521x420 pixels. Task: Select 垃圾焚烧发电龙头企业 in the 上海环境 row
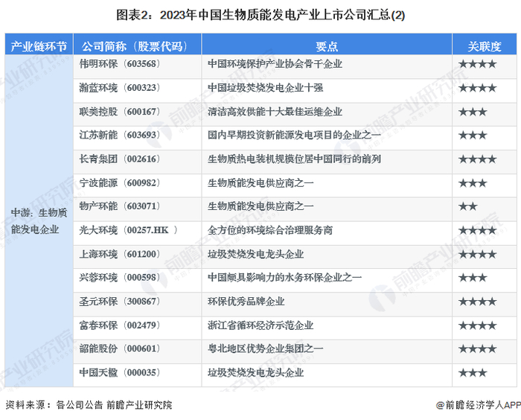pyautogui.click(x=255, y=254)
